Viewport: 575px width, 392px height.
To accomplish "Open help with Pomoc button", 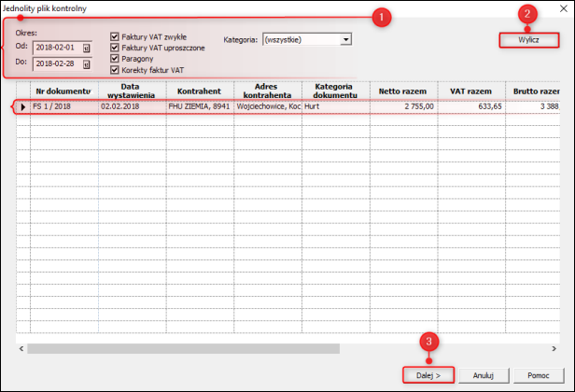I will (x=539, y=375).
